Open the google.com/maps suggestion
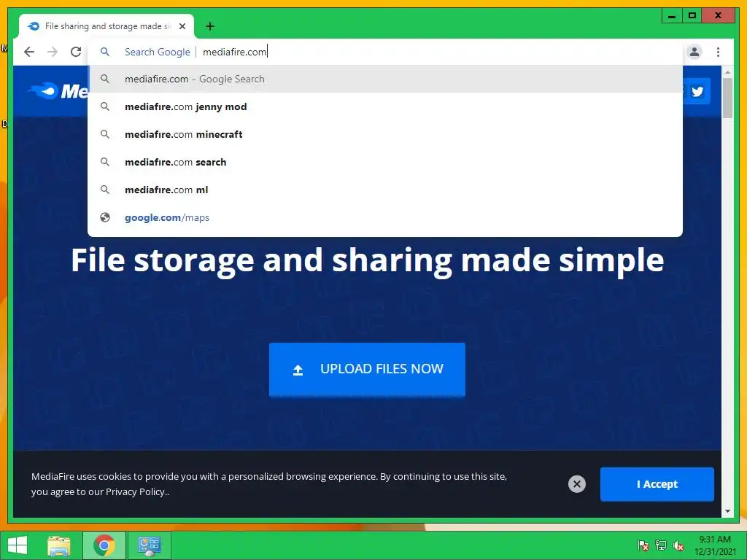Viewport: 747px width, 560px height. pos(385,217)
